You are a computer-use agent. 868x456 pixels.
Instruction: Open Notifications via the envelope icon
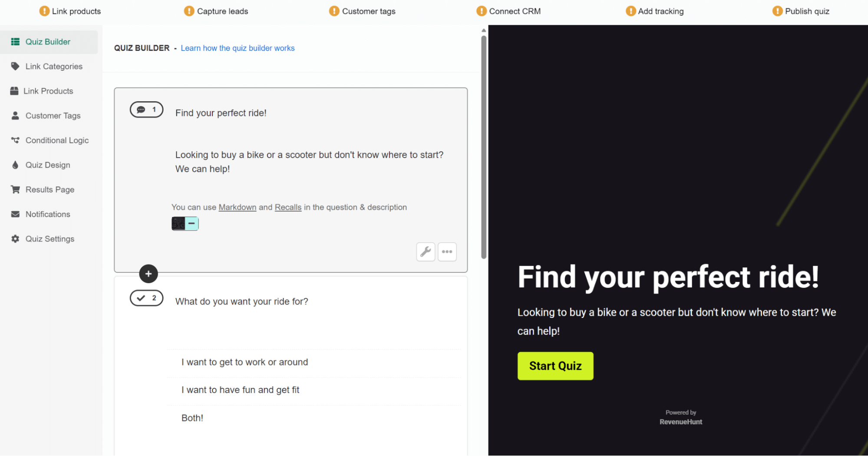click(x=15, y=214)
